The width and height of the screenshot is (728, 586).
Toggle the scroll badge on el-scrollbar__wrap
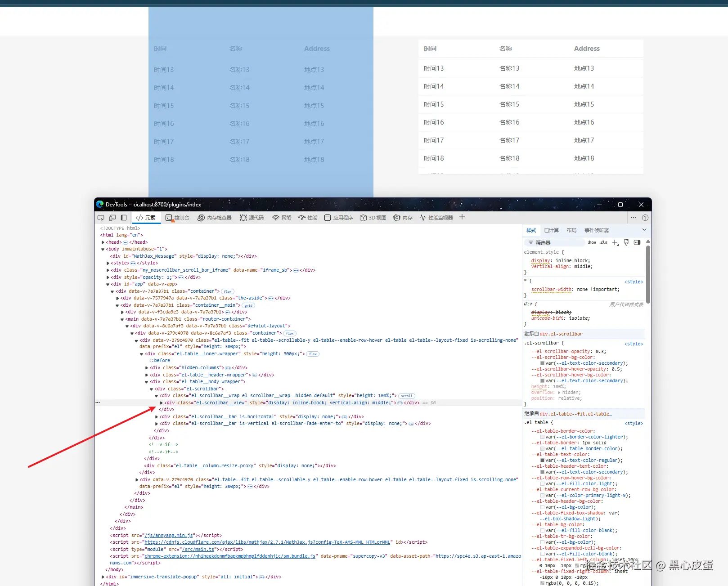click(407, 396)
